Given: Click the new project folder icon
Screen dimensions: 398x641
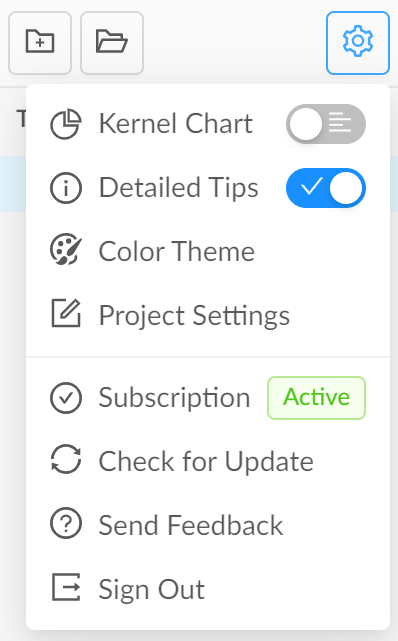Looking at the screenshot, I should [x=40, y=43].
